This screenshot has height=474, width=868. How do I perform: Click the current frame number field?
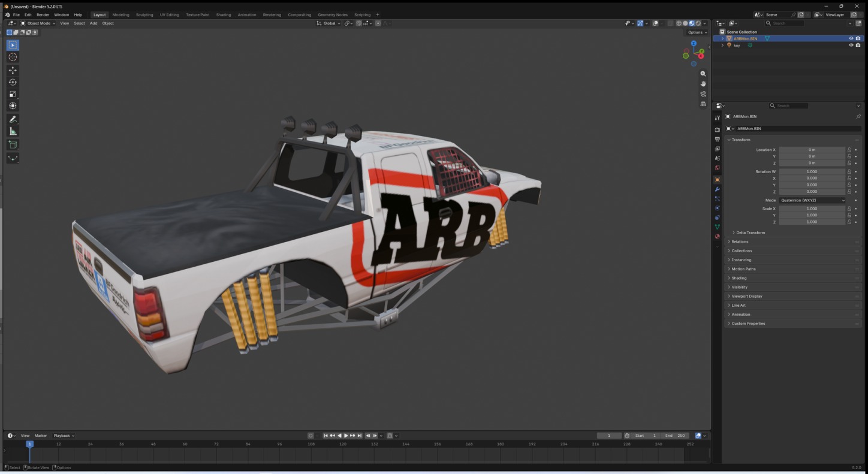[x=609, y=436]
